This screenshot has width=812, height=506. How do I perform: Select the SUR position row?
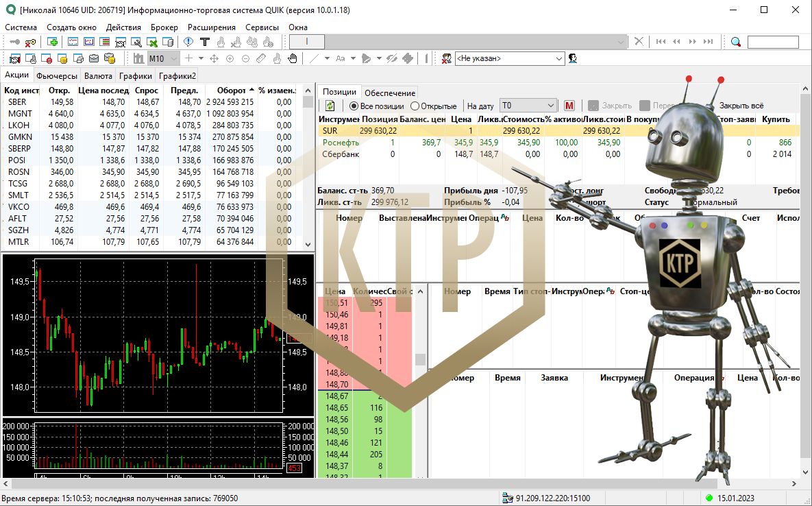tap(558, 130)
